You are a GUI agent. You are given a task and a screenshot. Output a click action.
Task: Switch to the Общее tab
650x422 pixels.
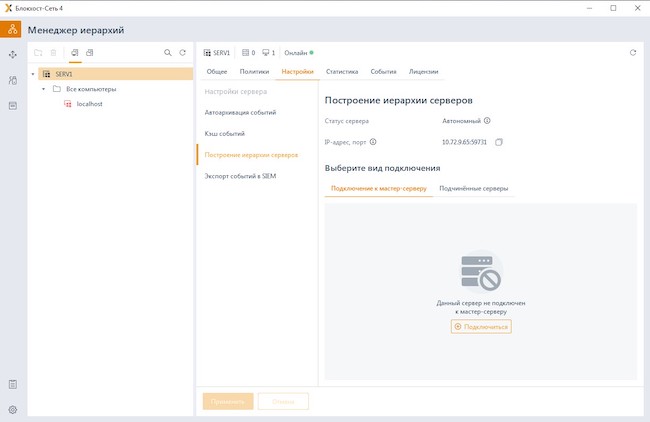click(x=217, y=71)
